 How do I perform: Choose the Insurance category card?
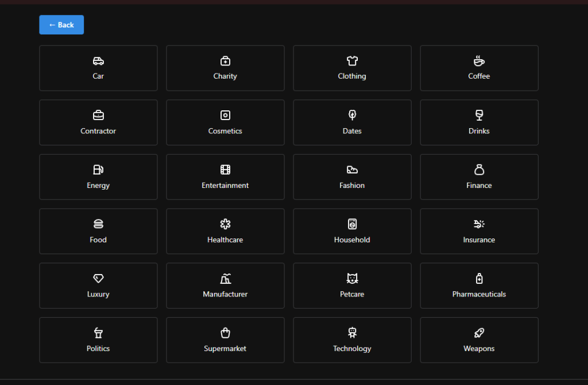[479, 231]
